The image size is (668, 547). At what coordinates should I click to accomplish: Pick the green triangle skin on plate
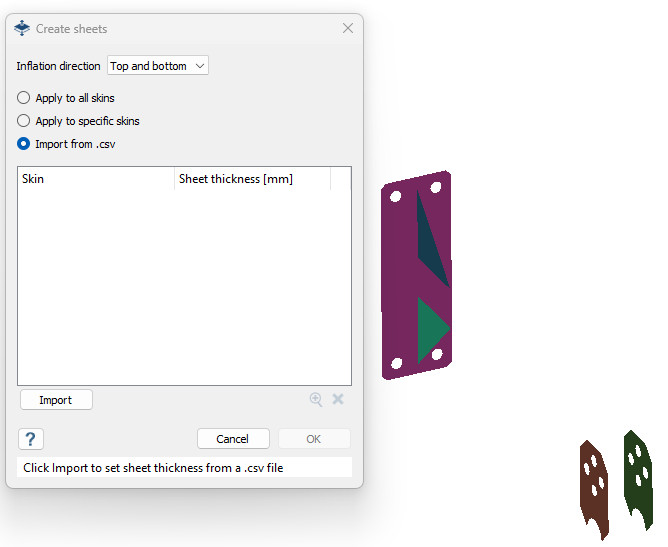pyautogui.click(x=431, y=329)
